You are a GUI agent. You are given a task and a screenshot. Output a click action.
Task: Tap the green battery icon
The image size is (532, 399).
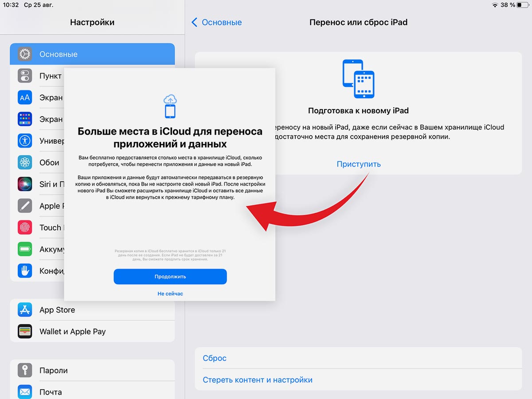point(25,249)
